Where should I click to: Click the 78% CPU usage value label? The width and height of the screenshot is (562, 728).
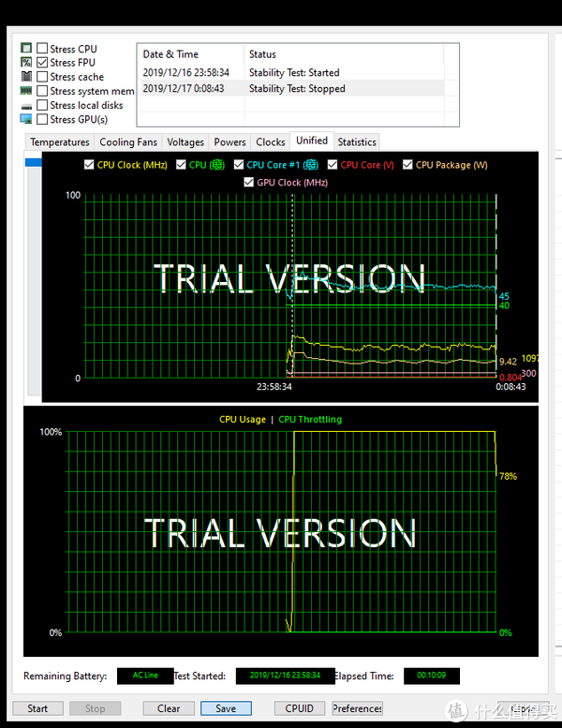coord(509,476)
